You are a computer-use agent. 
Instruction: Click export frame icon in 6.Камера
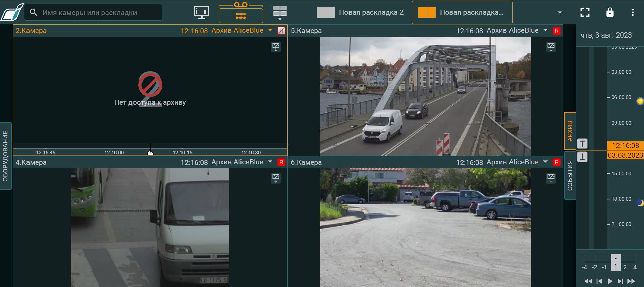point(551,178)
